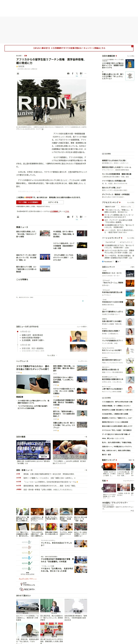Open 一覧 beside 注目の動画
138x644 pixels.
coord(86,437)
